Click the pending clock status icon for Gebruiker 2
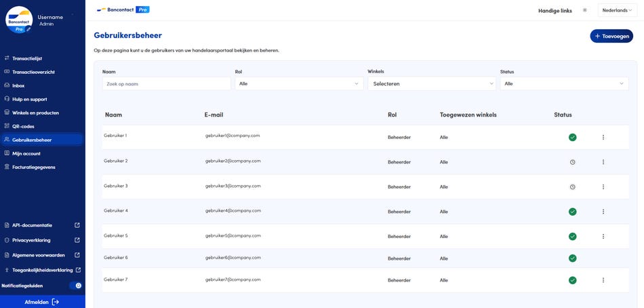The image size is (644, 308). 572,162
